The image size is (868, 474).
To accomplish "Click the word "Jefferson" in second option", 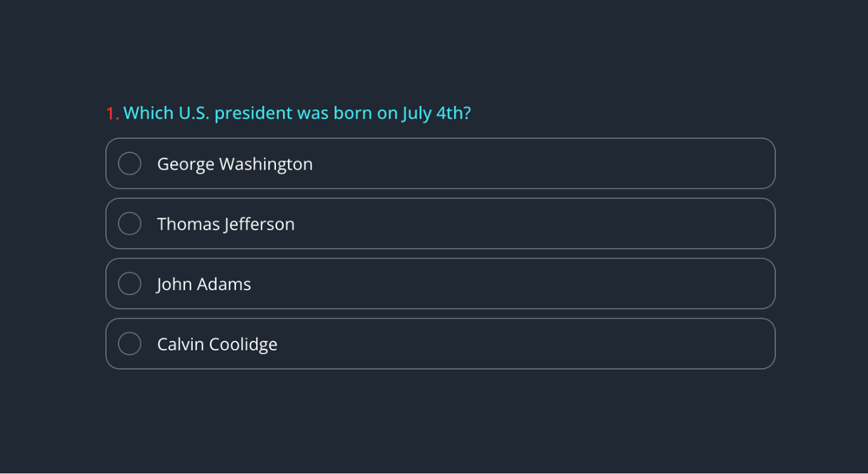I will [260, 224].
